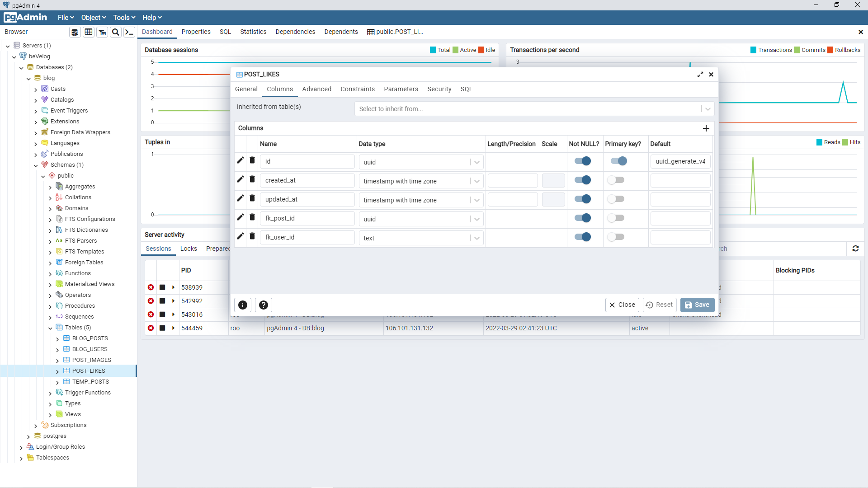Open Inherited from tables dropdown

[534, 109]
